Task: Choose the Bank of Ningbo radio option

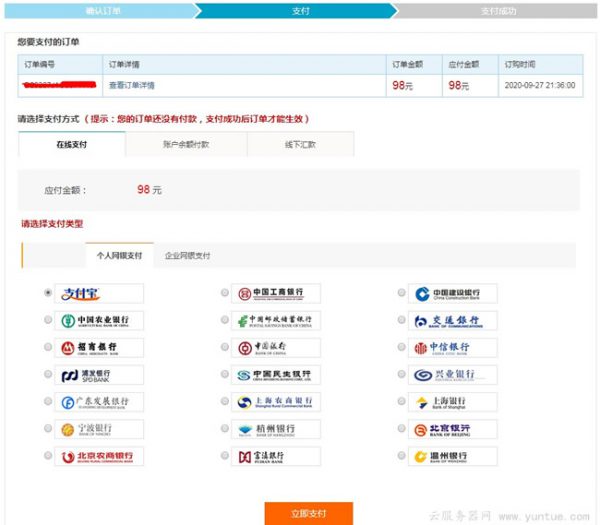Action: (47, 429)
